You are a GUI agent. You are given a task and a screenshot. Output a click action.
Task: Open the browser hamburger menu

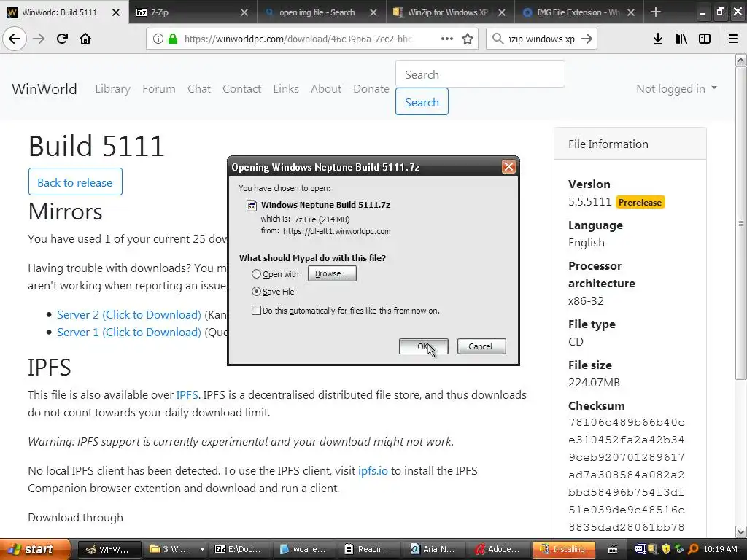[x=733, y=39]
